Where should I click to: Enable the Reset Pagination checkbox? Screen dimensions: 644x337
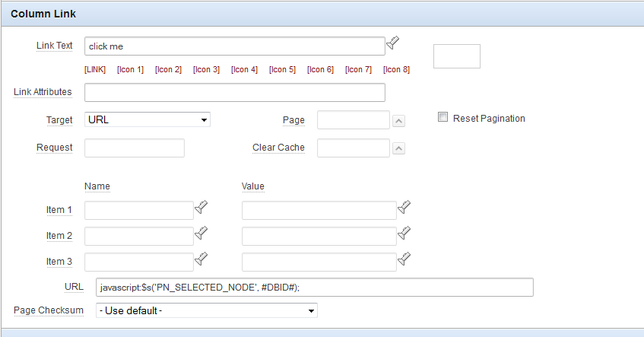point(443,117)
